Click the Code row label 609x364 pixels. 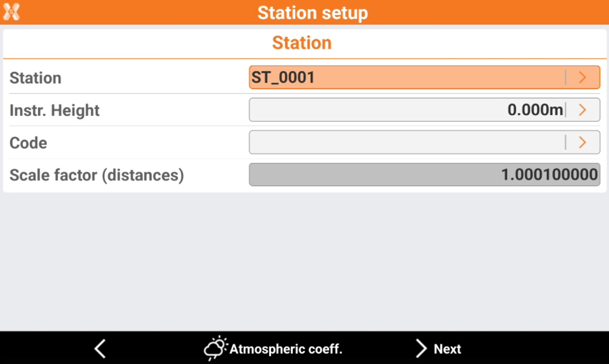(29, 143)
